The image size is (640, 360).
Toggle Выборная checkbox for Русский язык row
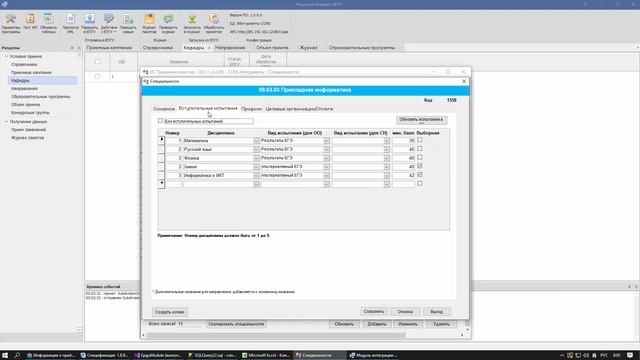pyautogui.click(x=420, y=149)
